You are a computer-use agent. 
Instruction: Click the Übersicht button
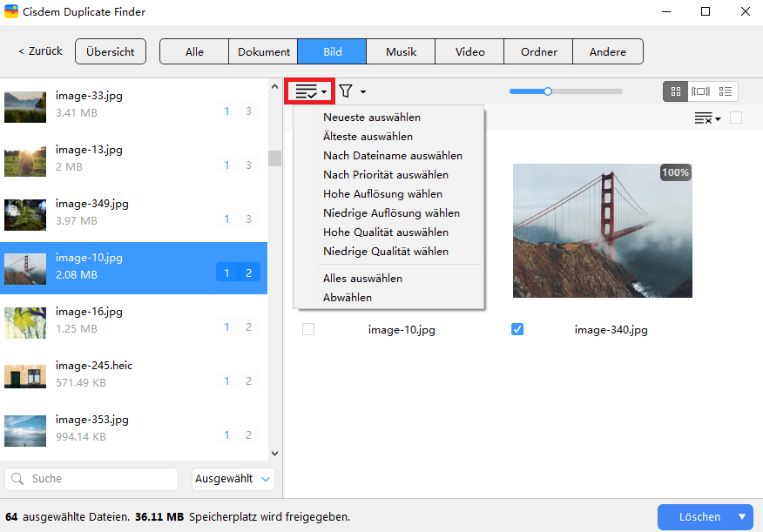point(111,51)
